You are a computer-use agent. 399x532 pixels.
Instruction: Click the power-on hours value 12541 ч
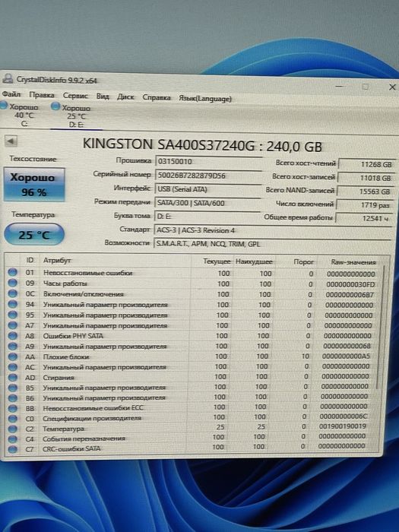(x=364, y=218)
